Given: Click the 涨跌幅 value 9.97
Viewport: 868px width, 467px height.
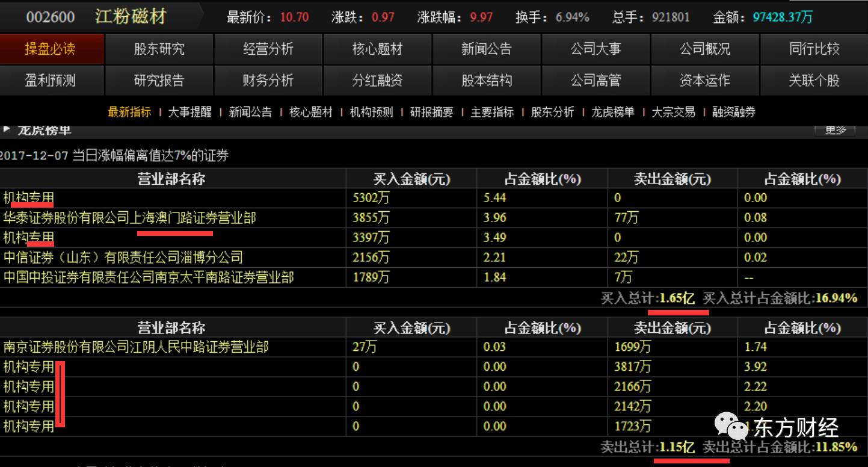Looking at the screenshot, I should [481, 17].
